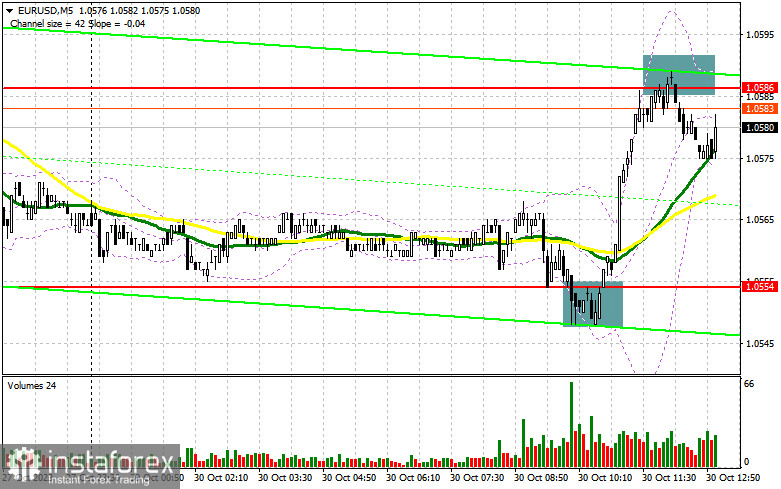This screenshot has width=781, height=489.
Task: Click the '30 Oct 06:10' time axis label
Action: pyautogui.click(x=413, y=478)
